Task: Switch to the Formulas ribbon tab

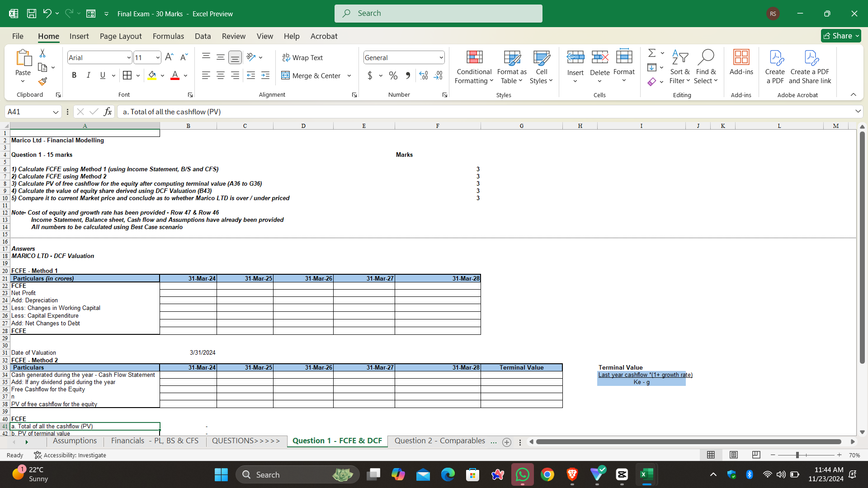Action: coord(168,36)
